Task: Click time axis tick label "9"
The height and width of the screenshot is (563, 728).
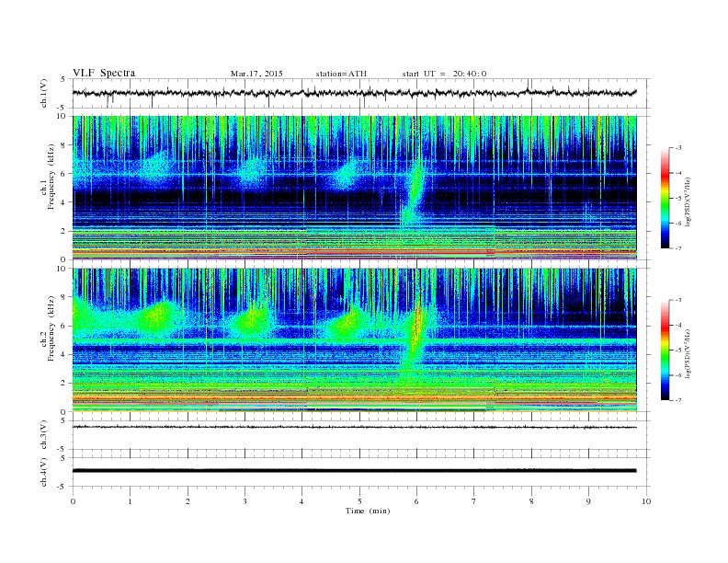Action: click(x=588, y=501)
